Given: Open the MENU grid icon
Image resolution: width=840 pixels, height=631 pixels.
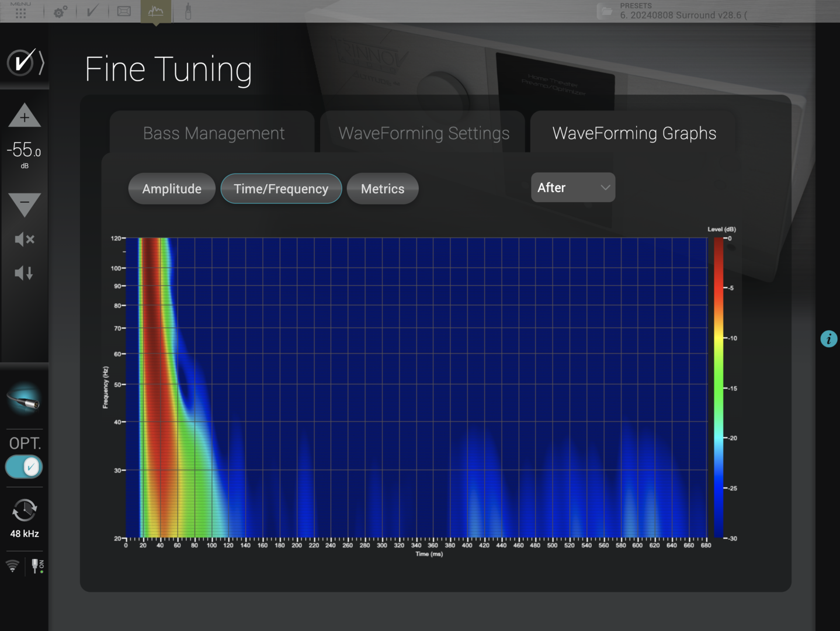Looking at the screenshot, I should point(20,12).
